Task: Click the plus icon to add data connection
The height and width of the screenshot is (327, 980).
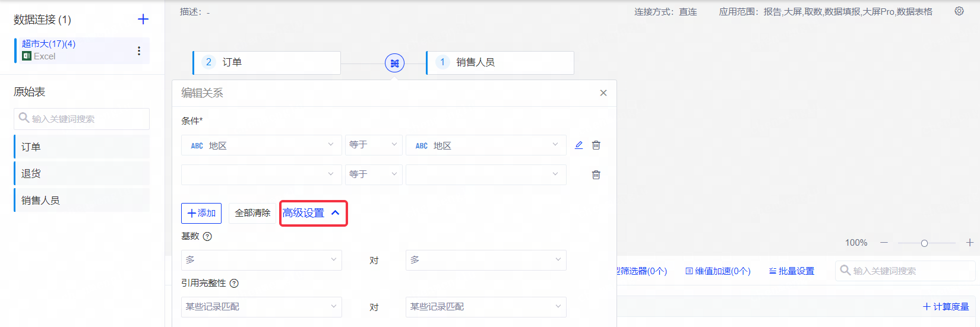Action: [x=143, y=20]
